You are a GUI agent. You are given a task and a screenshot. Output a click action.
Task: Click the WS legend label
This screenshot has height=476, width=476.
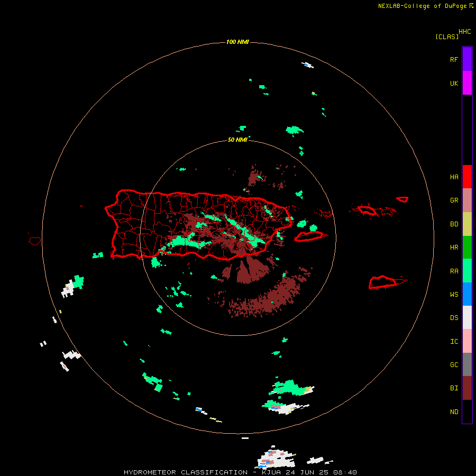point(454,295)
